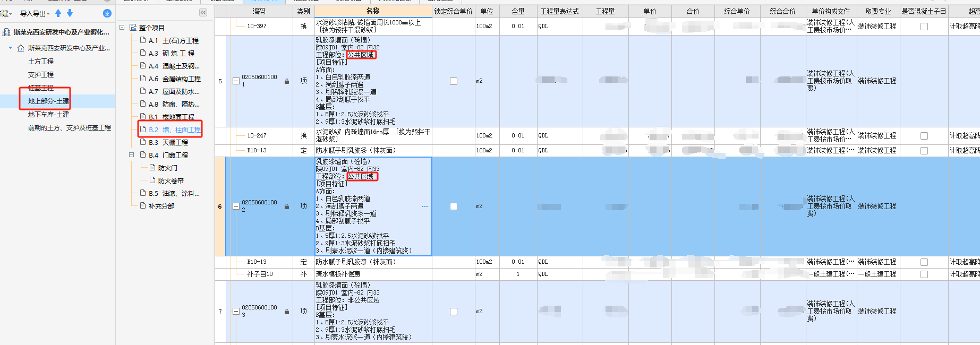Click the document icon beside 补充分部
The height and width of the screenshot is (345, 980).
143,205
